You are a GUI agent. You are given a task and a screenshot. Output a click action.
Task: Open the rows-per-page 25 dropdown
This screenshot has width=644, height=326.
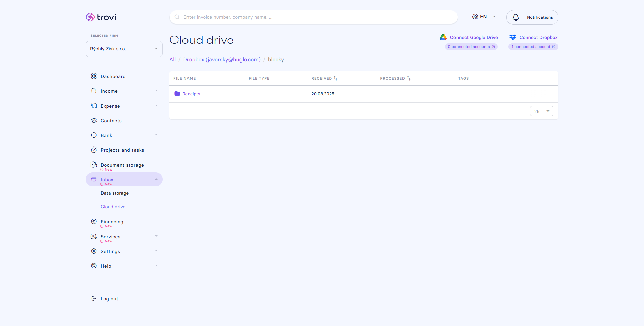point(541,111)
